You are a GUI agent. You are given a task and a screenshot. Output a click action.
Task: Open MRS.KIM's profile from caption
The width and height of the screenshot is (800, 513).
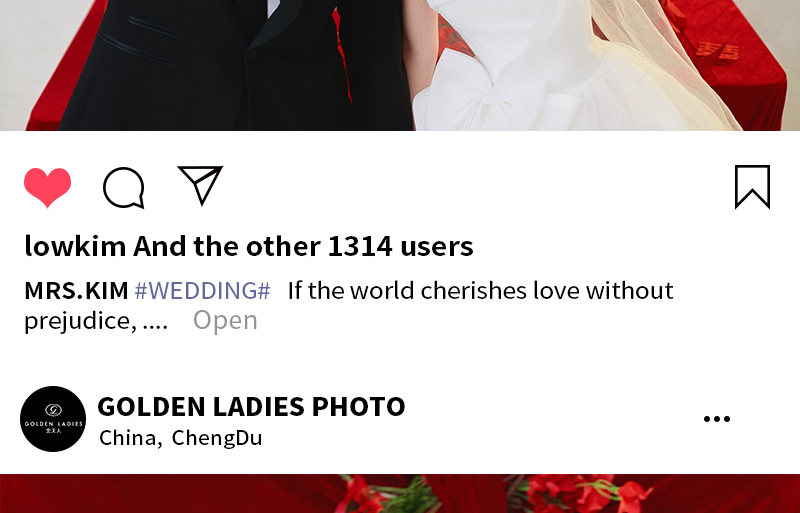click(76, 290)
